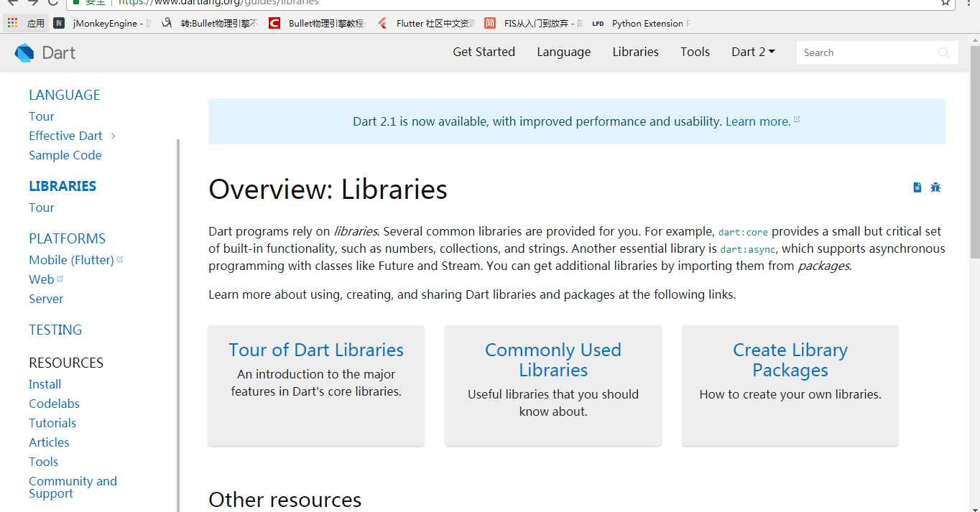Screen dimensions: 980x512
Task: Click the TESTING sidebar heading
Action: [55, 330]
